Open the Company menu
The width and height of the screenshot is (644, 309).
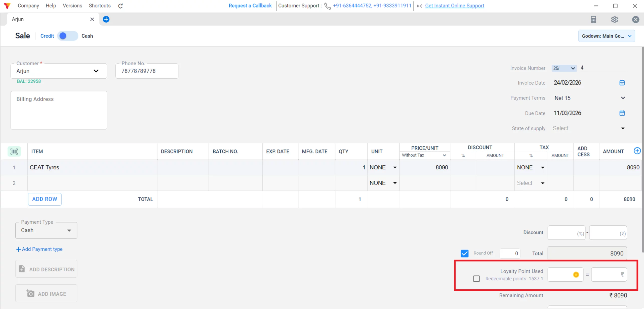tap(28, 6)
